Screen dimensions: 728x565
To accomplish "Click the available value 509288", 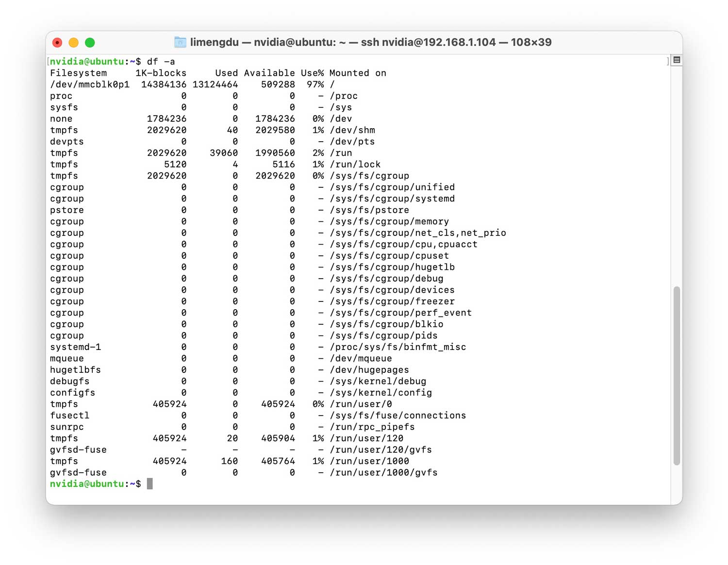I will 278,84.
